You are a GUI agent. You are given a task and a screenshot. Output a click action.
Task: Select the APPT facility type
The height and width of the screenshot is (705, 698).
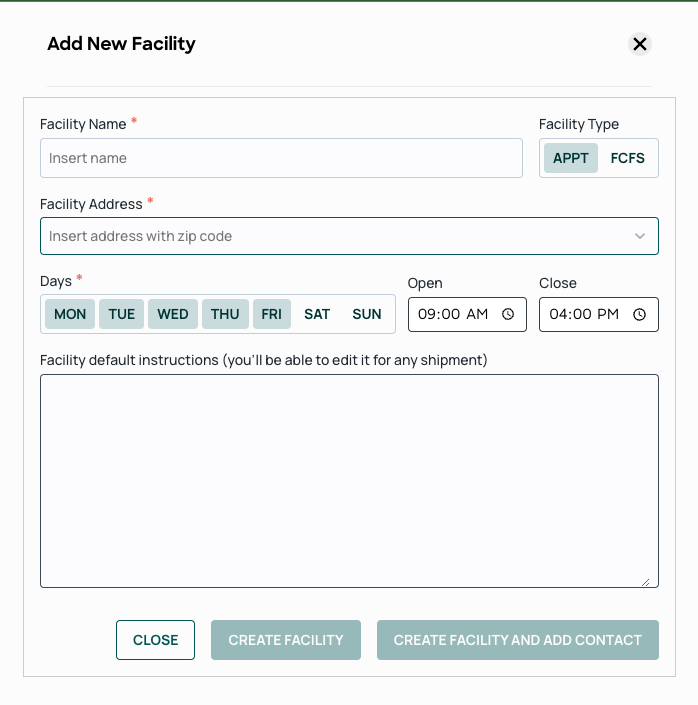pyautogui.click(x=571, y=158)
